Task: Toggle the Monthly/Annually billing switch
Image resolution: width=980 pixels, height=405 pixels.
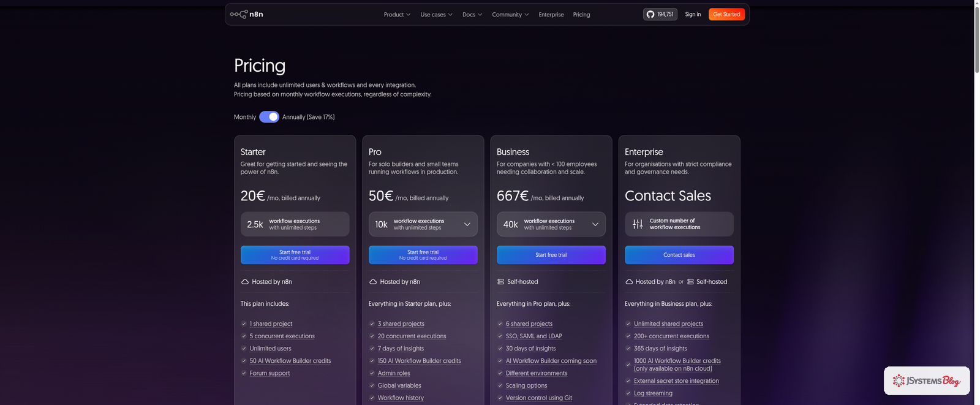Action: tap(269, 117)
